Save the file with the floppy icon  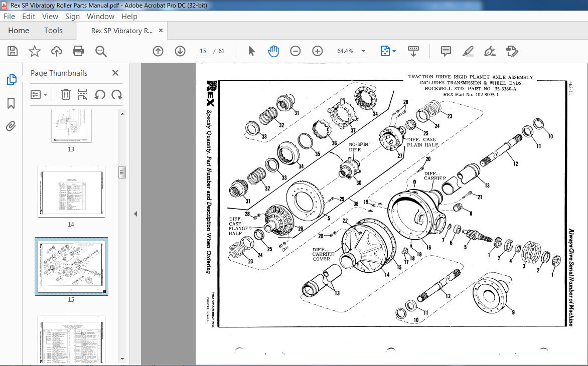tap(13, 51)
